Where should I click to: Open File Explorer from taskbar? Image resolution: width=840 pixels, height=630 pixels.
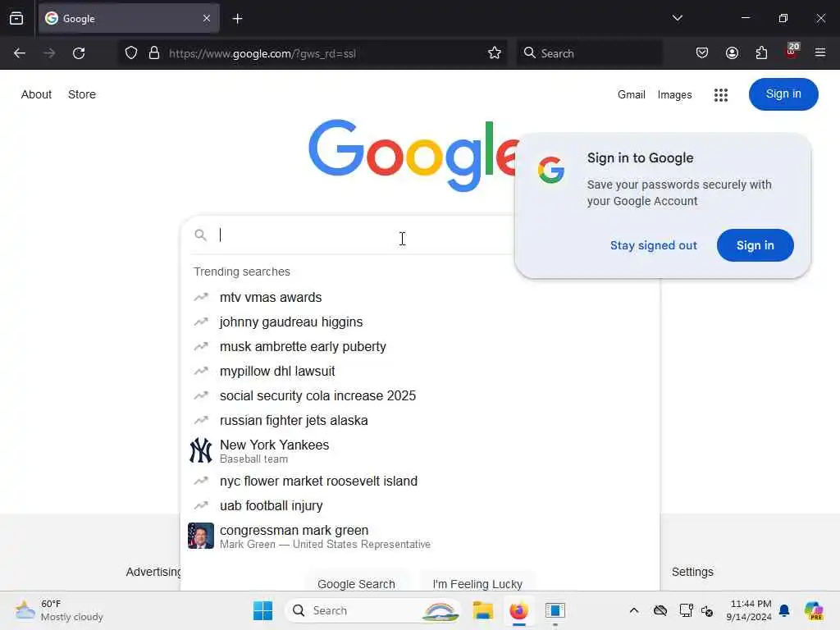(482, 610)
